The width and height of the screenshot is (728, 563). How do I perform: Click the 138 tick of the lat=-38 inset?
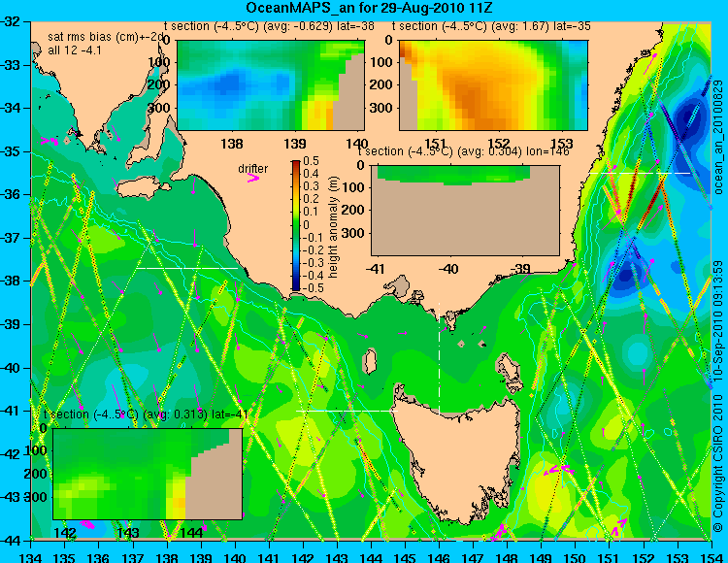232,144
